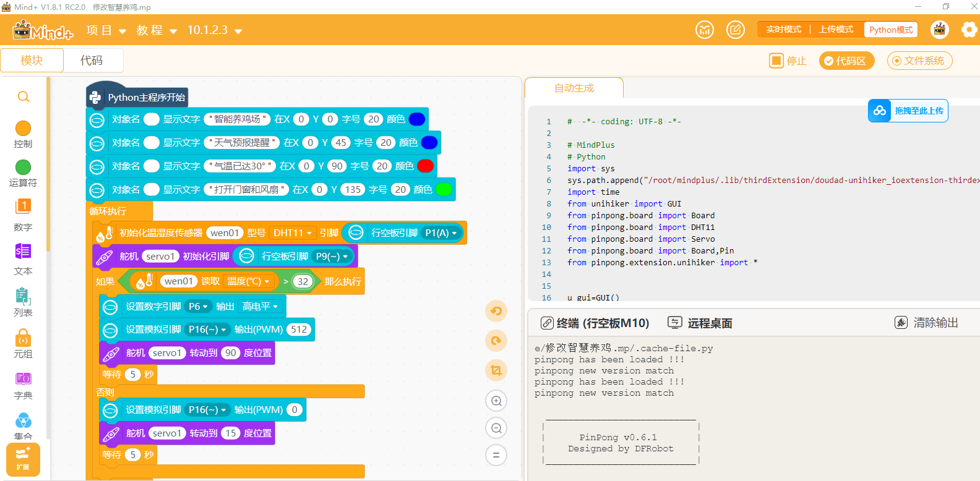Click the 清除输出 broom icon
The image size is (980, 481).
(x=901, y=323)
